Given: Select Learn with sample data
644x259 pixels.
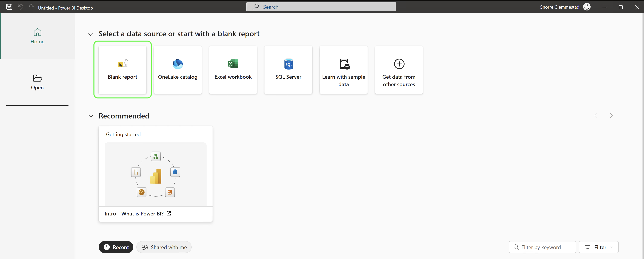Looking at the screenshot, I should point(343,70).
